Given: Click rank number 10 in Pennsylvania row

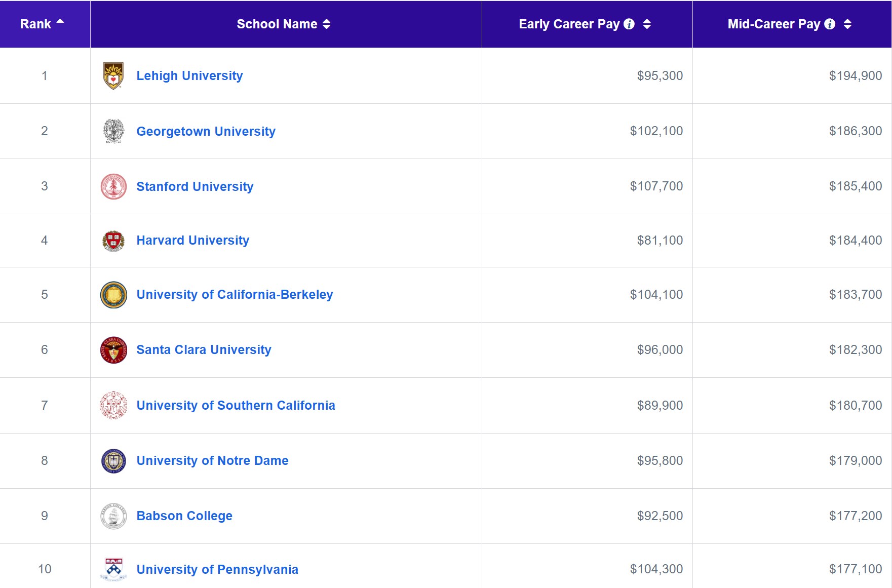Looking at the screenshot, I should (45, 569).
